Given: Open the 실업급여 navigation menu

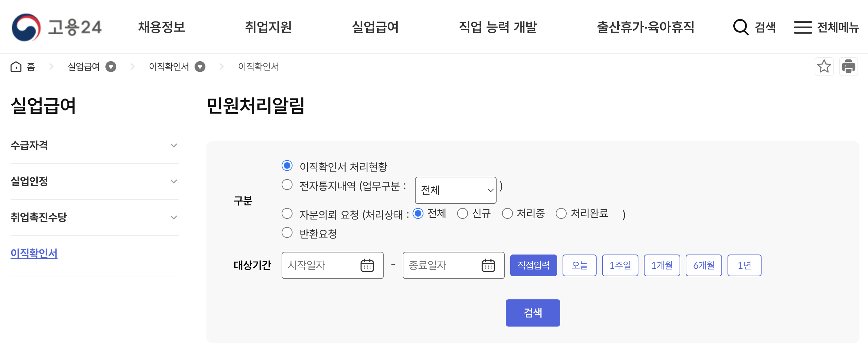Looking at the screenshot, I should [x=376, y=27].
